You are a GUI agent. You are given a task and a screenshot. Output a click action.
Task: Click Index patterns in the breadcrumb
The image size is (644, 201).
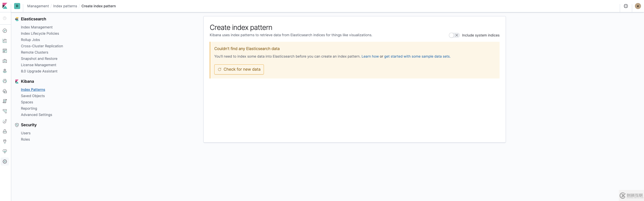click(x=65, y=6)
